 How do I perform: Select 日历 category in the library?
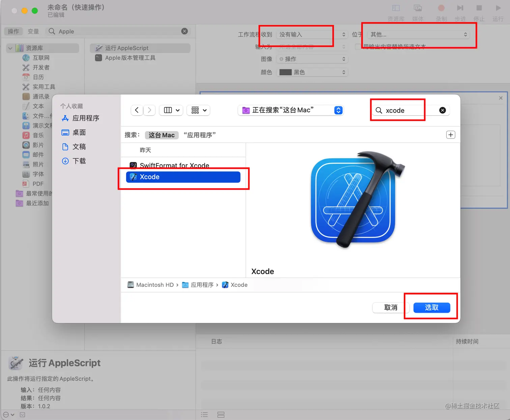[33, 77]
